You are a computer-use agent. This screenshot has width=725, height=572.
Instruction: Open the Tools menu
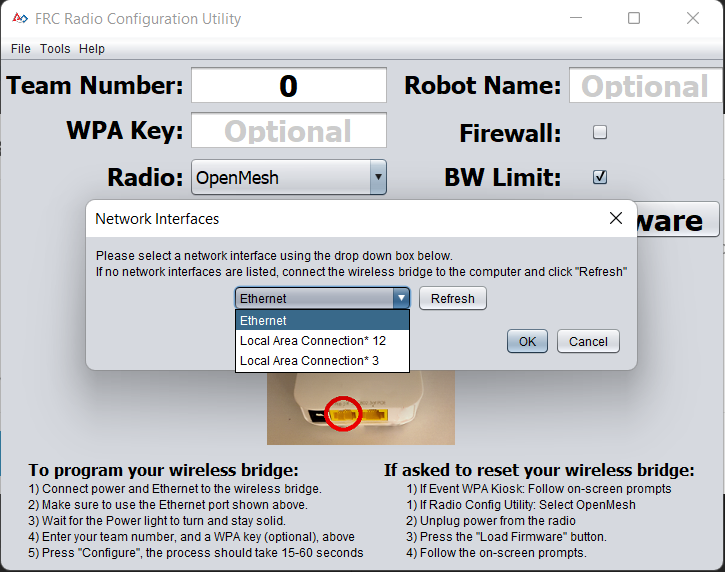(x=55, y=49)
